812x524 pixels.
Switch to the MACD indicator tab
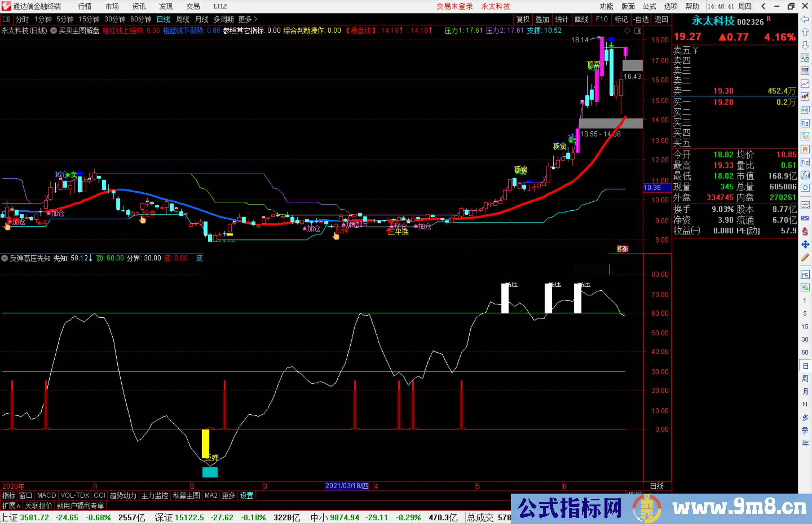click(46, 495)
